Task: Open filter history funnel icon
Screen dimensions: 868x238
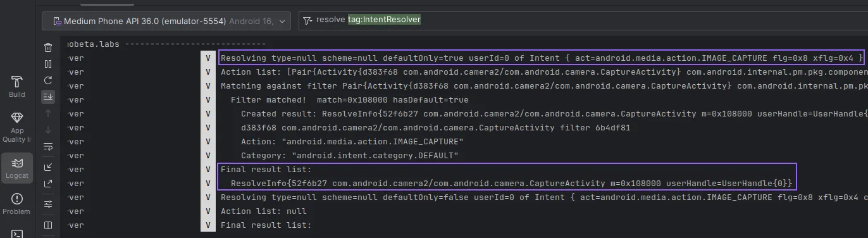Action: 307,20
